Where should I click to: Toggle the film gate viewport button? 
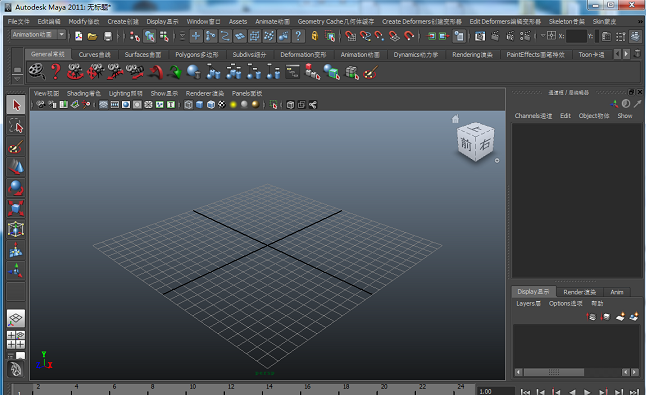[x=115, y=105]
